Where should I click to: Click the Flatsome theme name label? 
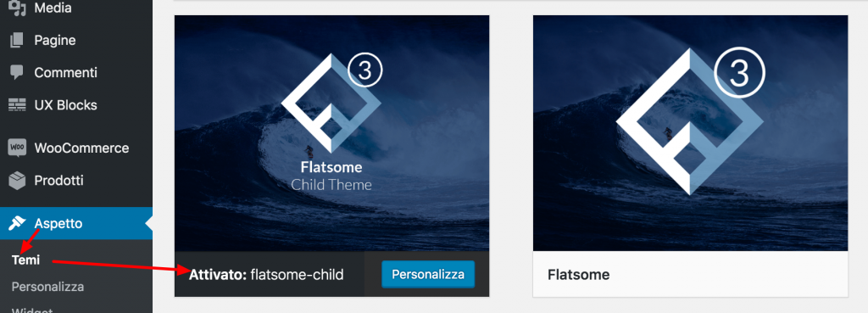click(x=578, y=274)
